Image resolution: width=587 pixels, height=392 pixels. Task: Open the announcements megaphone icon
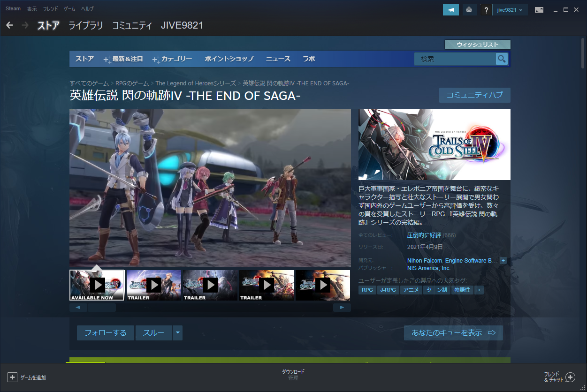point(451,10)
